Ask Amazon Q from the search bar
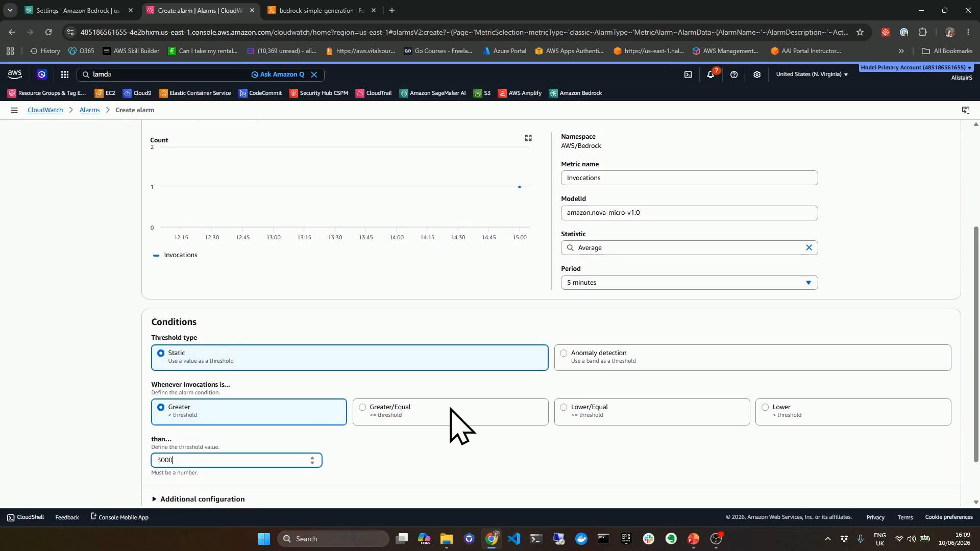This screenshot has height=551, width=980. tap(278, 74)
